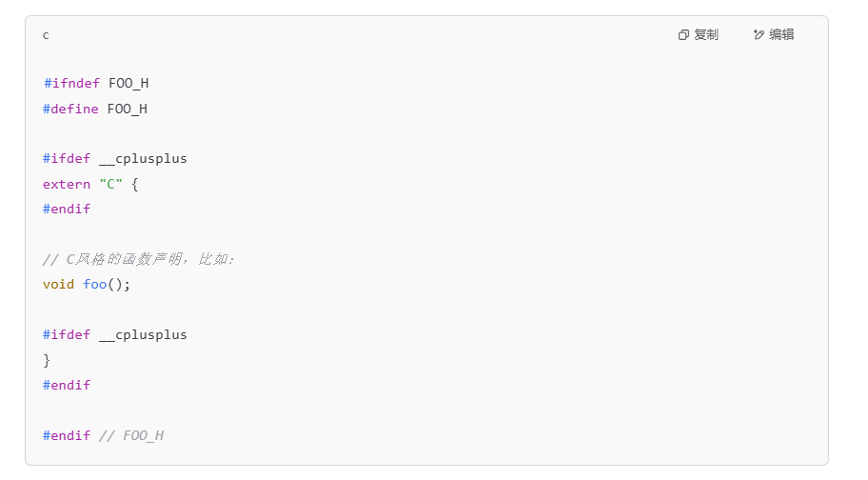Click the "c" language label
868x480 pixels.
pos(46,35)
